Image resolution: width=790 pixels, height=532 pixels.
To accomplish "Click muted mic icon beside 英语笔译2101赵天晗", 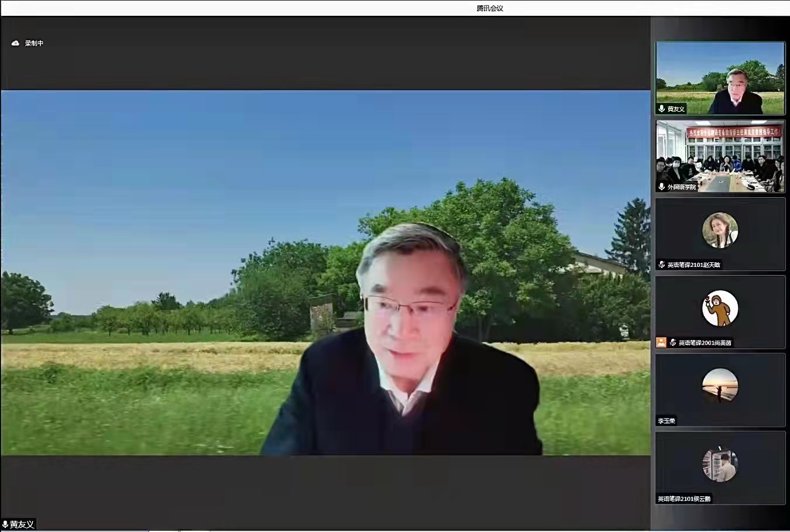I will 661,265.
